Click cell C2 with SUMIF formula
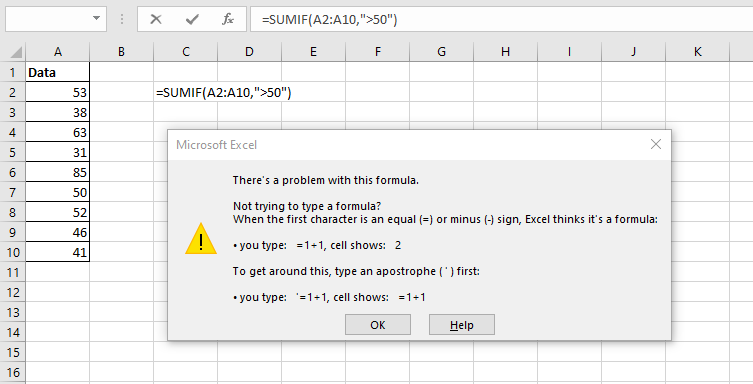 [185, 92]
